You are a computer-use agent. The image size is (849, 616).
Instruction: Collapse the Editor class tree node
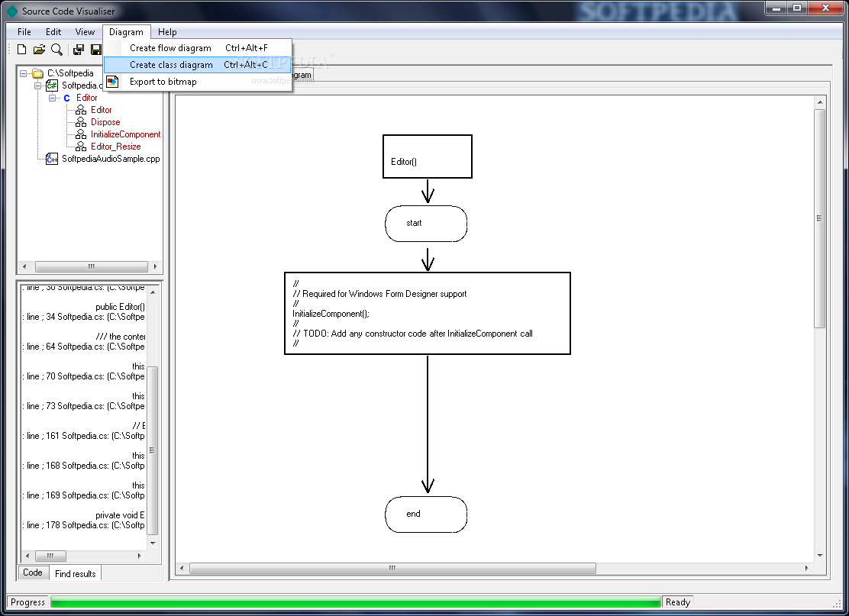[53, 98]
